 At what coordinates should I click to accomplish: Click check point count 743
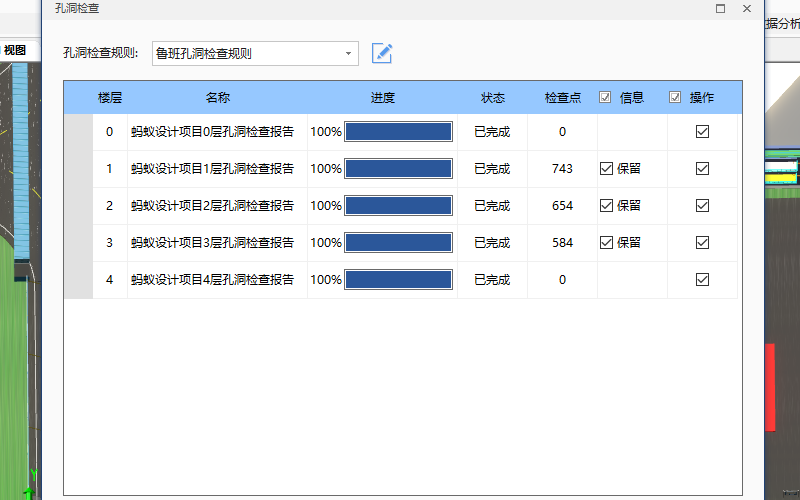pos(562,168)
